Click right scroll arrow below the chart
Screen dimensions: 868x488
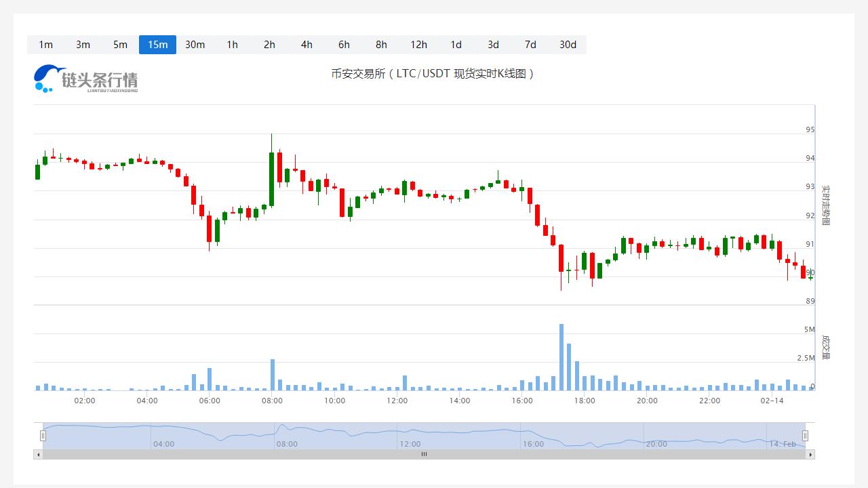pyautogui.click(x=810, y=454)
